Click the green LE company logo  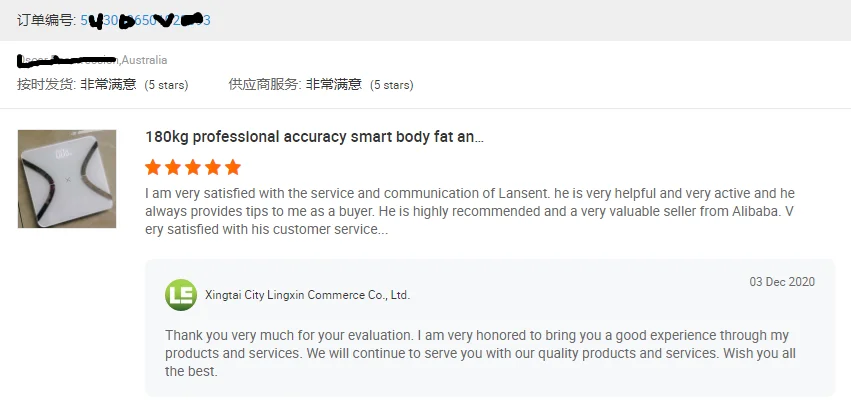pos(181,295)
